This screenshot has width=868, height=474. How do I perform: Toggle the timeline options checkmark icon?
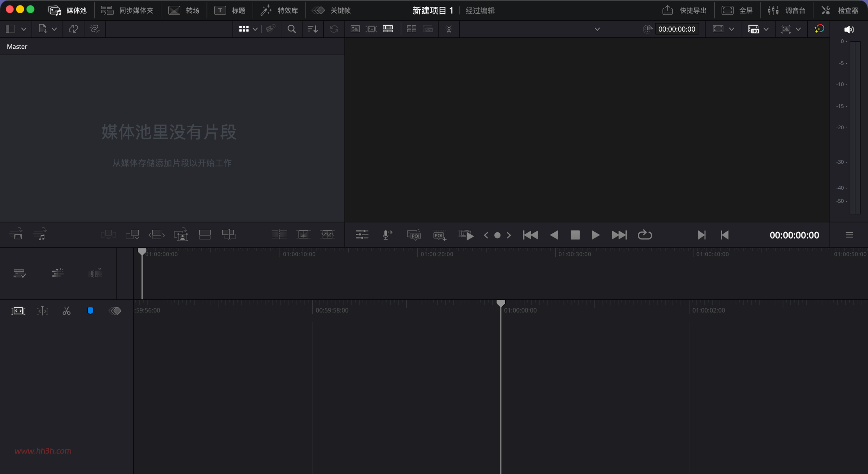[19, 273]
